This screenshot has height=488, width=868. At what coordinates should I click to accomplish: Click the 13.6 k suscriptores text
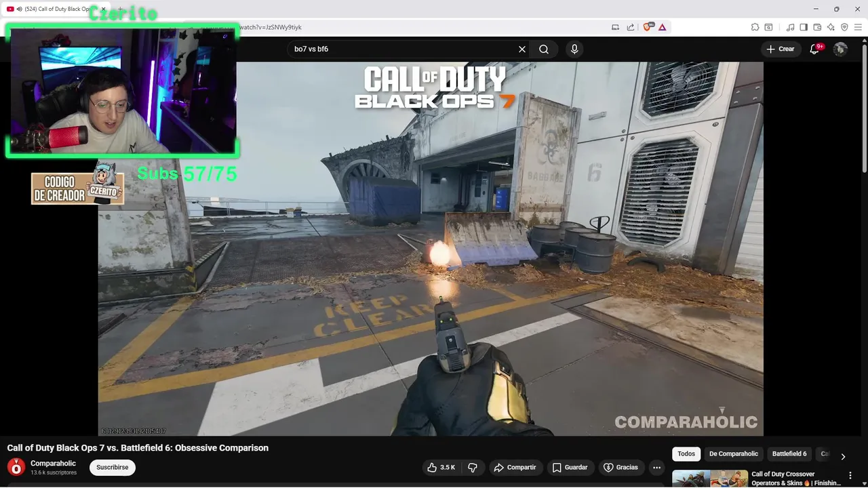[x=54, y=472]
